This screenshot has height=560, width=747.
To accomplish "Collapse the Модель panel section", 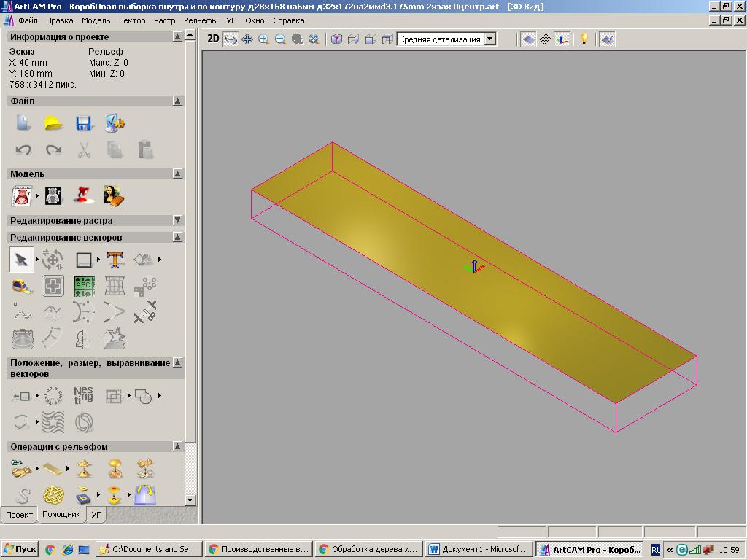I will [x=177, y=174].
